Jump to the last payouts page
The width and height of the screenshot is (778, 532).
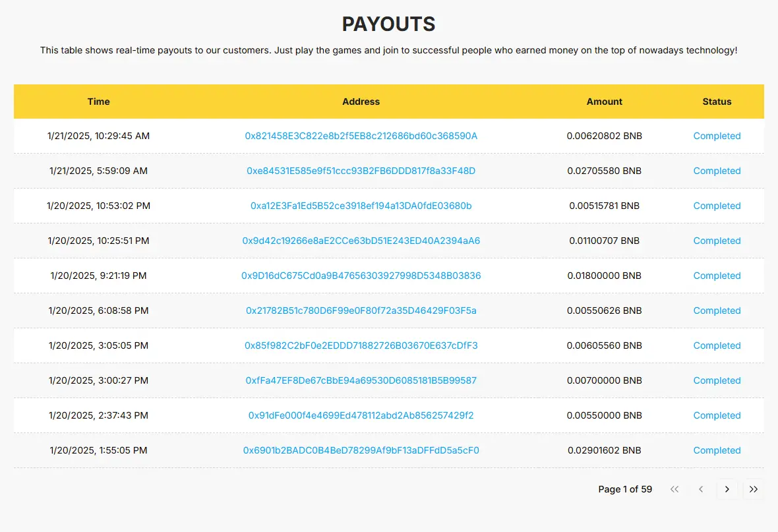[x=753, y=489]
